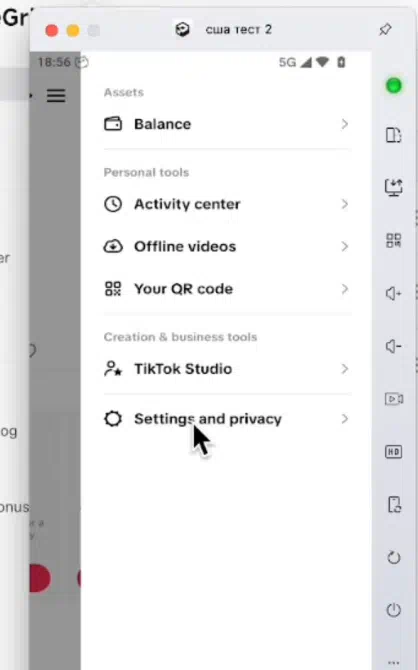
Task: Click the window layout icon in sidebar
Action: coord(393,135)
